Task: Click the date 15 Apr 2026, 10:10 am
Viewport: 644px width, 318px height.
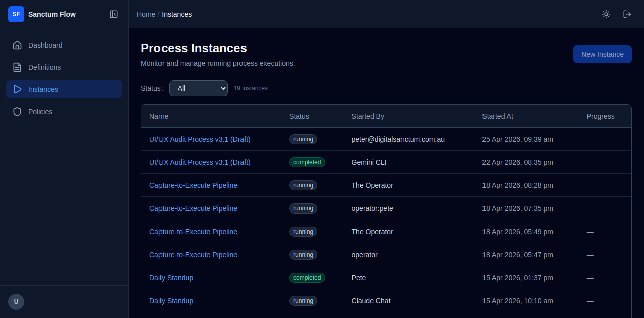Action: click(518, 301)
